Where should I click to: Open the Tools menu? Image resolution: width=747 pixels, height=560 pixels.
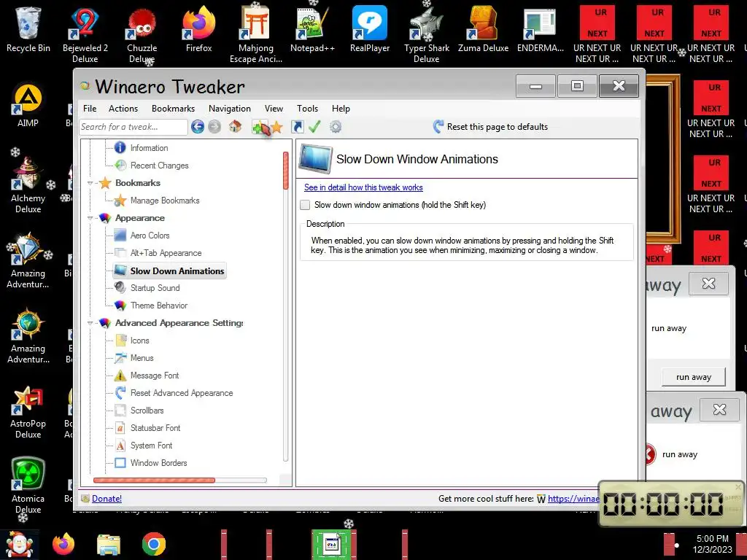(307, 109)
